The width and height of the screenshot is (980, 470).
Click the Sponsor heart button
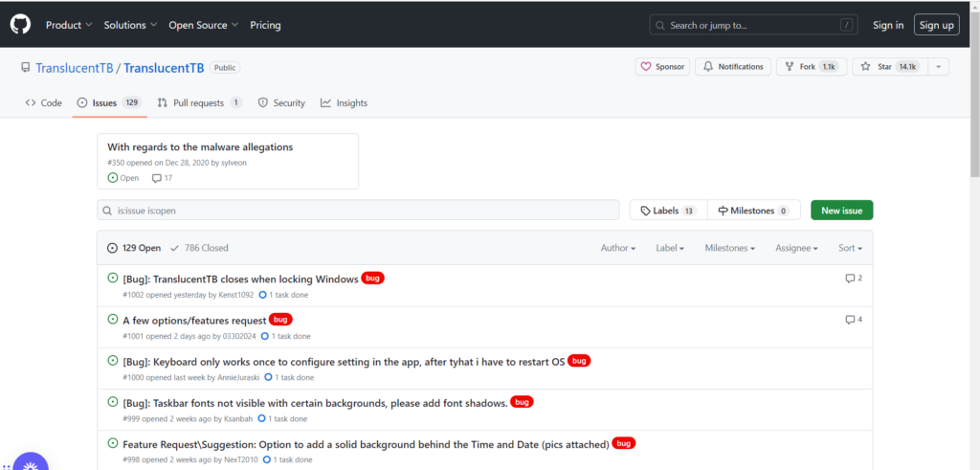[661, 67]
